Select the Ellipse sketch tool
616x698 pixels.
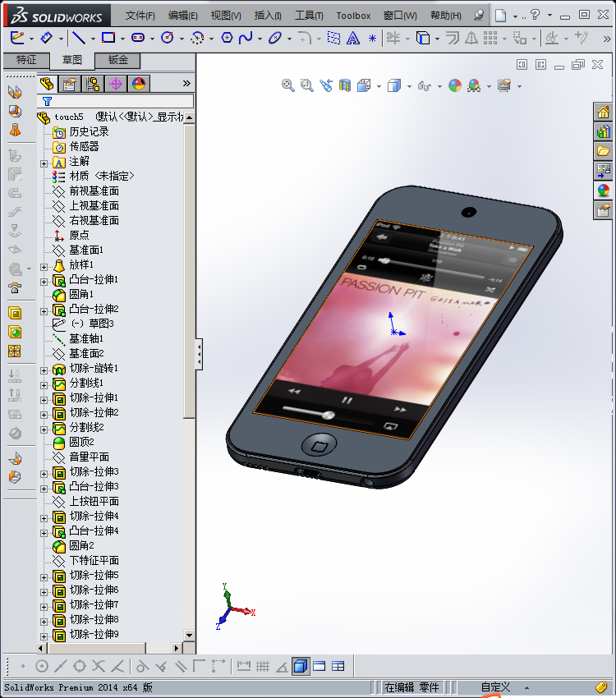click(275, 38)
